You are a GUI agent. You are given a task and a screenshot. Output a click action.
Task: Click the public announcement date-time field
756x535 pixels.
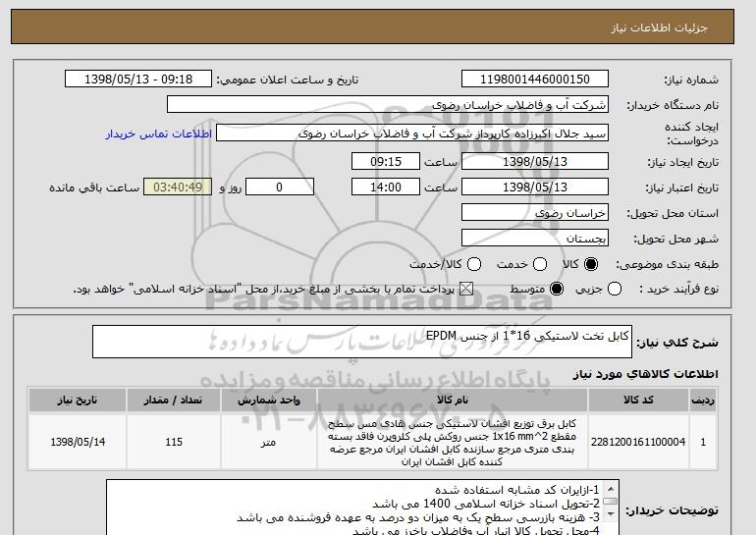(x=138, y=80)
